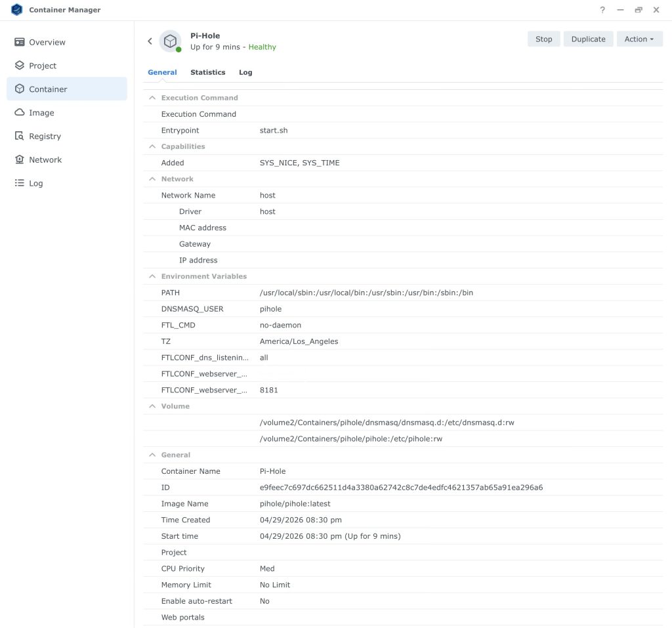
Task: Click the Container cube icon in sidebar
Action: 19,89
